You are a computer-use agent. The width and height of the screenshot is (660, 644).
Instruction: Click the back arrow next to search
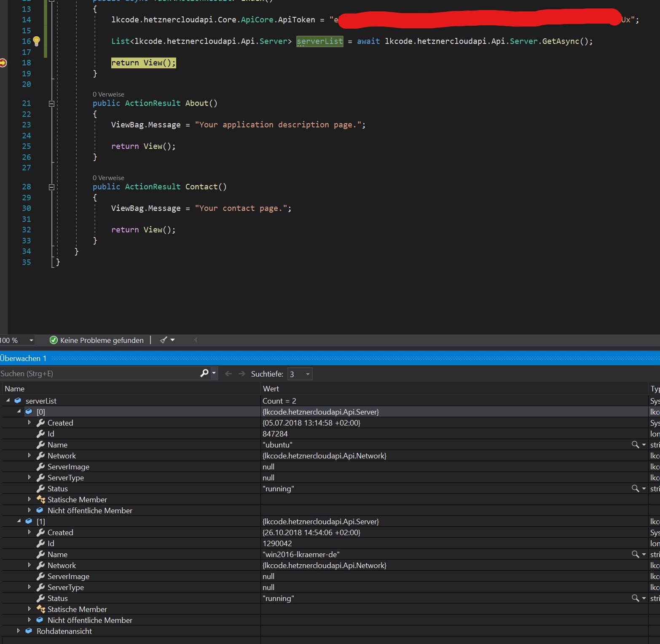228,374
